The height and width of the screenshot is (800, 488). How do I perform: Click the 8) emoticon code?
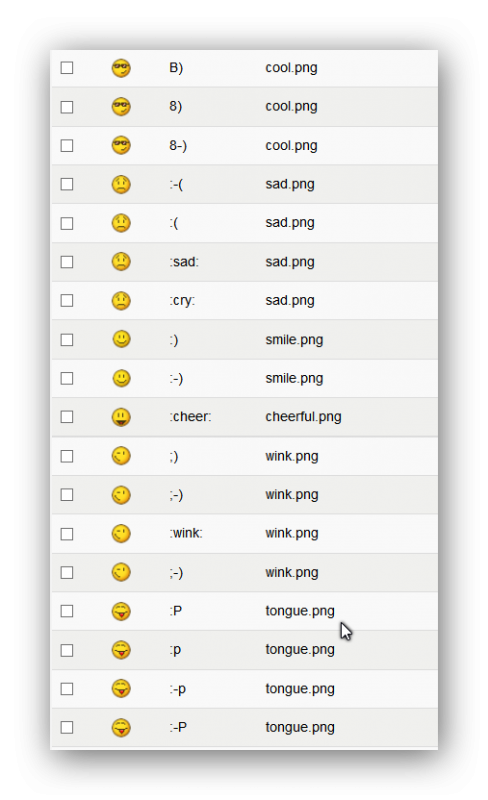[176, 106]
